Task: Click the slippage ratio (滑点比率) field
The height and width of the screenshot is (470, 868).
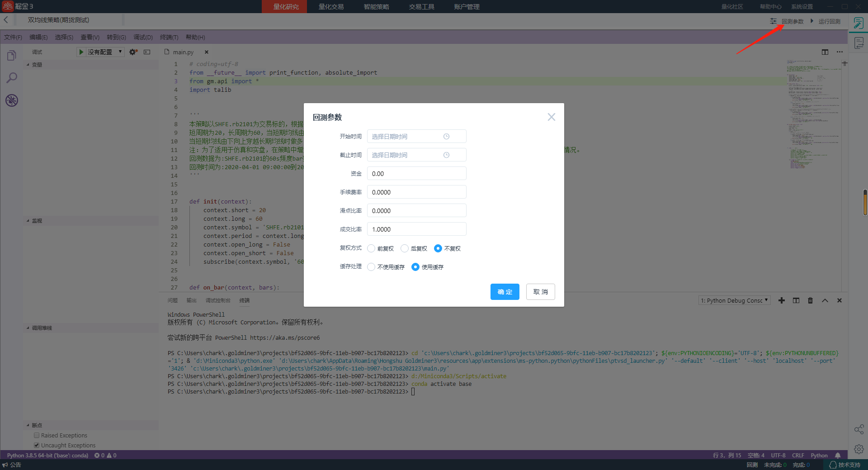Action: (x=416, y=211)
